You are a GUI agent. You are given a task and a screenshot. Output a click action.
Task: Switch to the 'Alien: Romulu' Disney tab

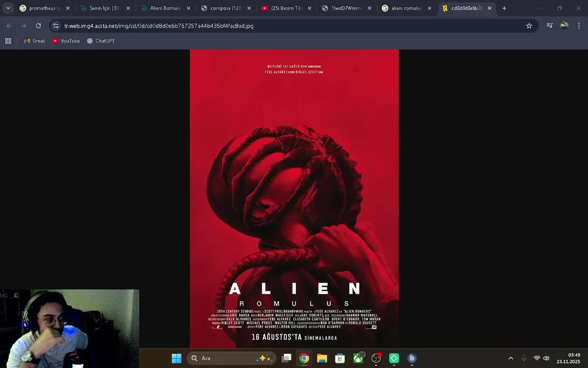pyautogui.click(x=165, y=8)
